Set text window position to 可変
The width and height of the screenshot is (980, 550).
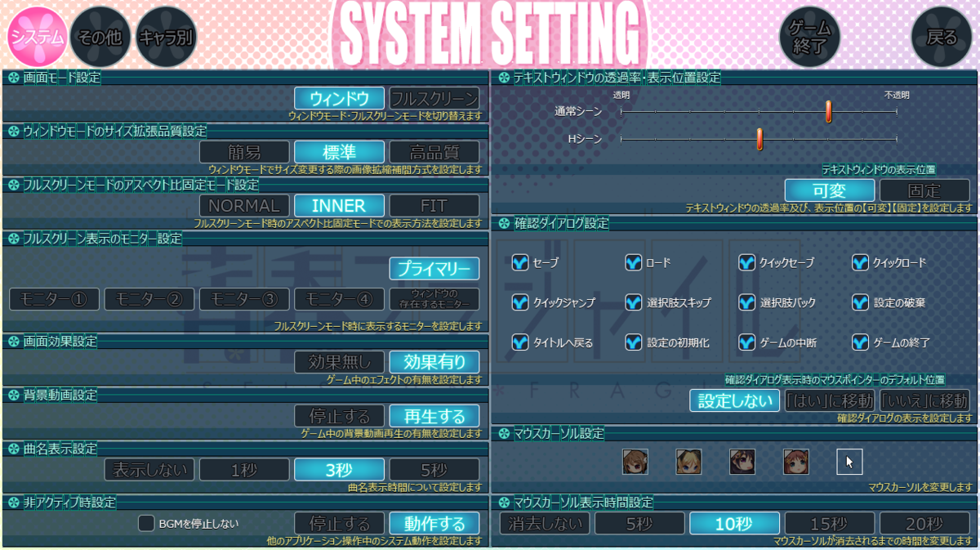pos(830,190)
